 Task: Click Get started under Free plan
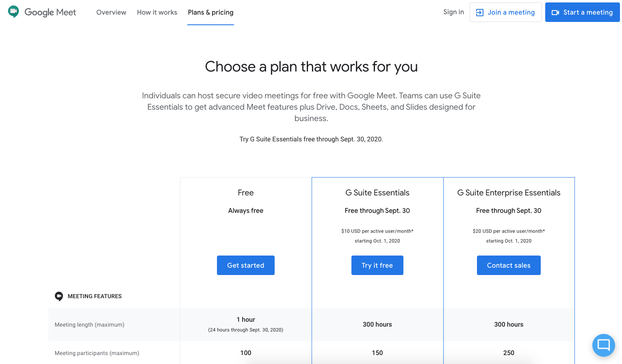point(246,265)
